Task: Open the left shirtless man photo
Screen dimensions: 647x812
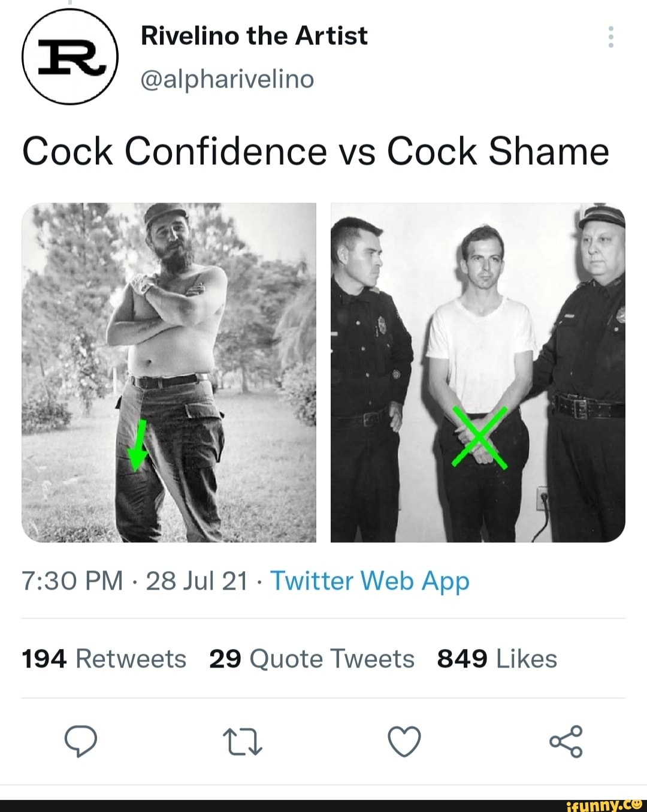Action: 169,372
